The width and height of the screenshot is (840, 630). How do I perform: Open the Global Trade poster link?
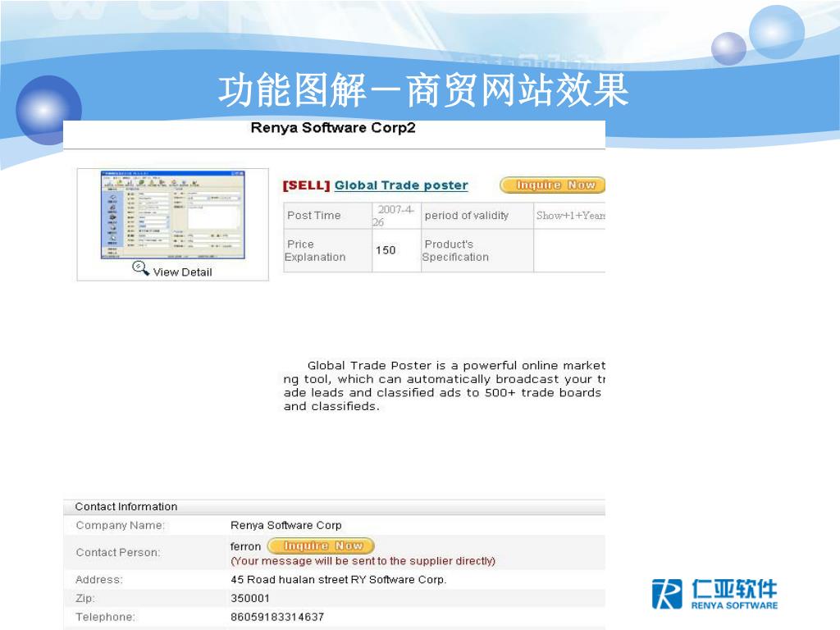[401, 185]
